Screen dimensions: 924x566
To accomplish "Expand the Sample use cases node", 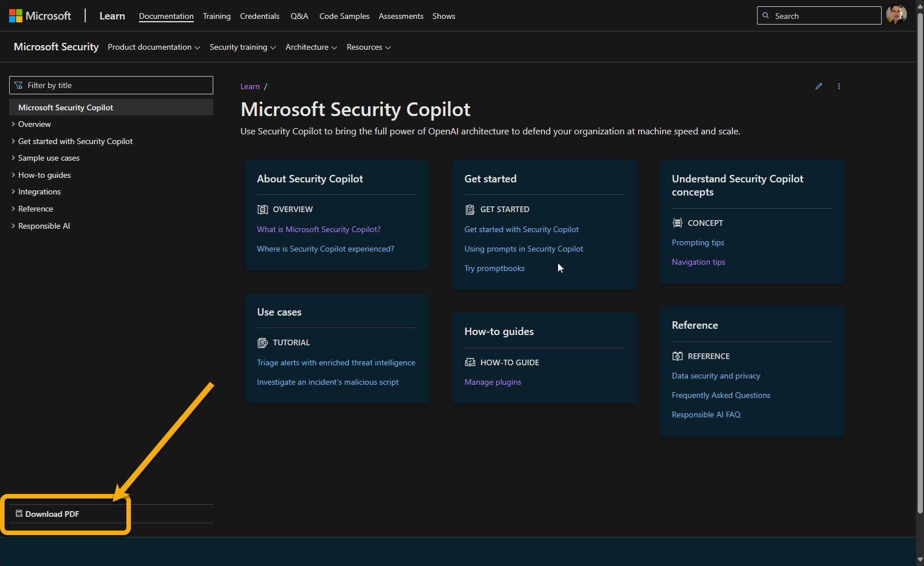I will [13, 158].
